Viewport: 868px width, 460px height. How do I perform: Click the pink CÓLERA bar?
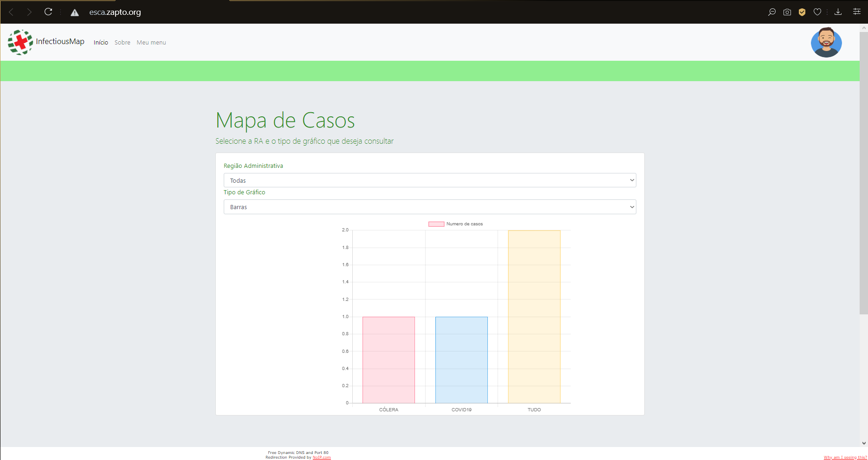(x=389, y=360)
